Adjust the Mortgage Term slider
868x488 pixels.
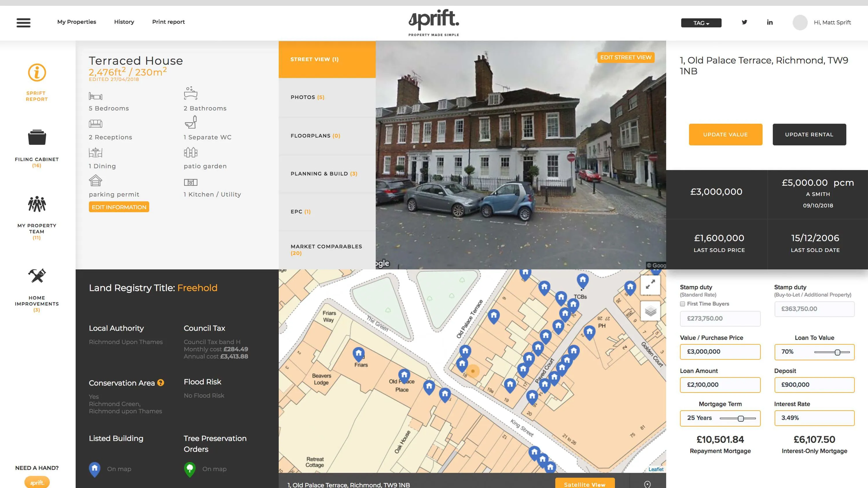coord(741,419)
